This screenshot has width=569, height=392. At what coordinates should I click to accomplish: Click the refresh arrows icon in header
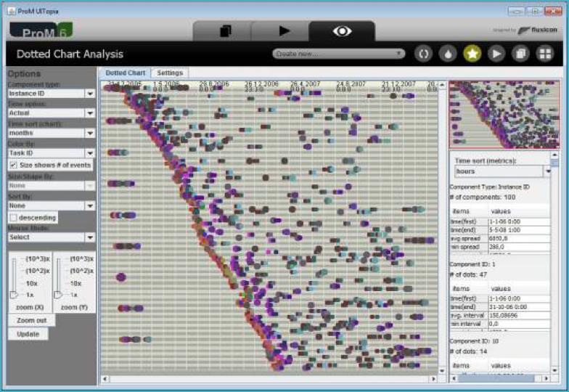tap(424, 54)
